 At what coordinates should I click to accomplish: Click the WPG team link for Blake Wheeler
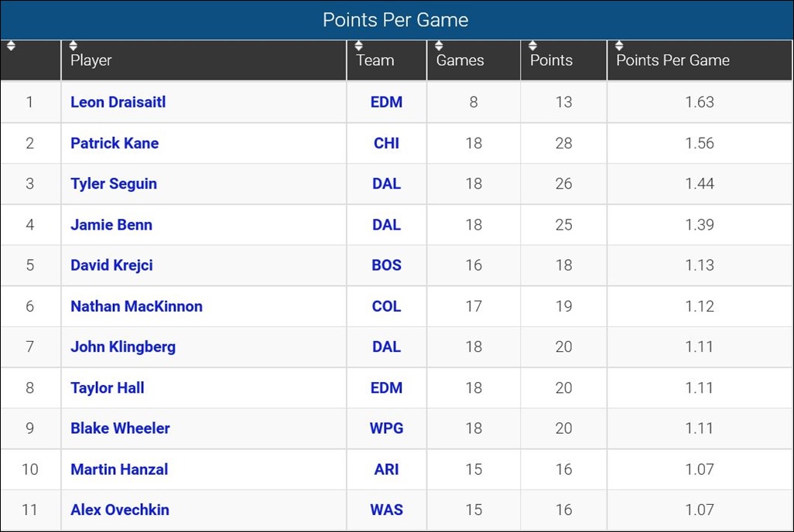[386, 428]
